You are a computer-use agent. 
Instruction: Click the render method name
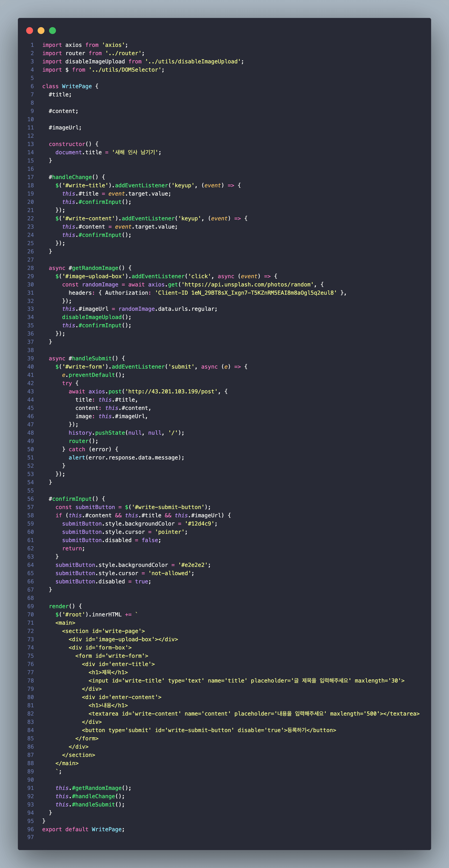coord(59,606)
